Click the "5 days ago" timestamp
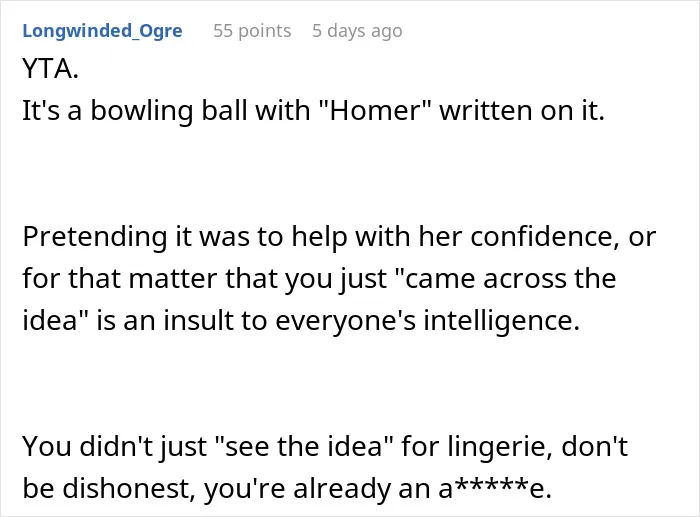 point(357,31)
